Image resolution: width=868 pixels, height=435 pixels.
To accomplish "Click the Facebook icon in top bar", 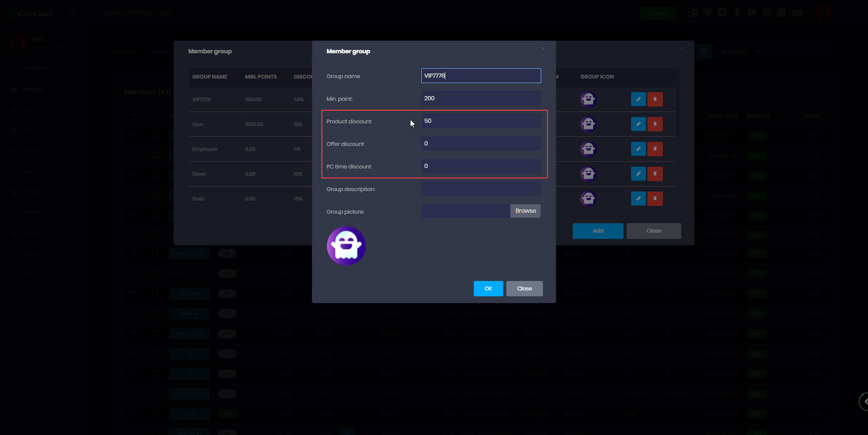I will point(737,13).
